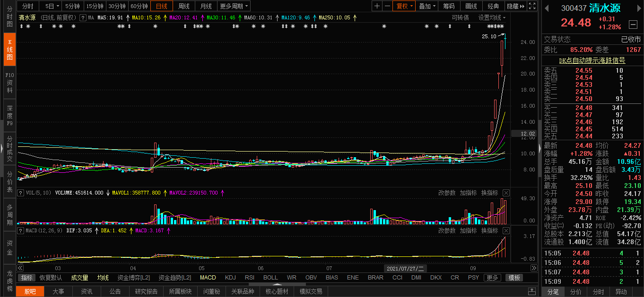
Task: Switch to the 周线 weekly chart tab
Action: point(183,6)
